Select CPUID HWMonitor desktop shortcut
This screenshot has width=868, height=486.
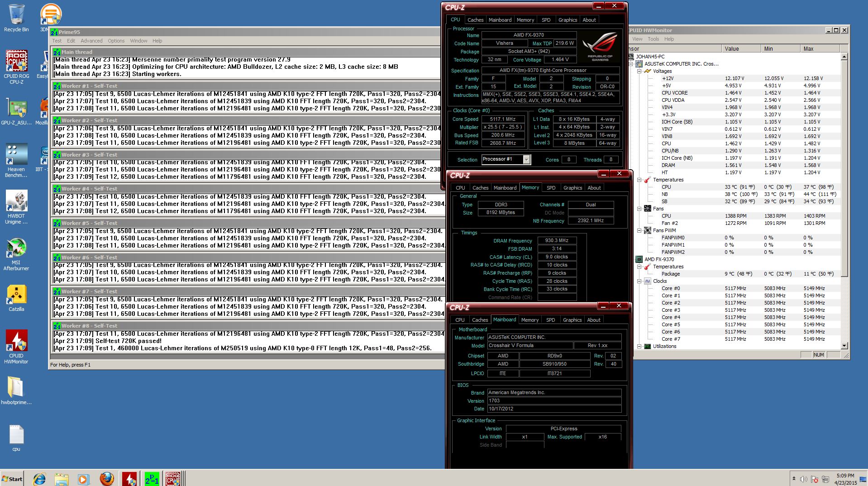[16, 347]
